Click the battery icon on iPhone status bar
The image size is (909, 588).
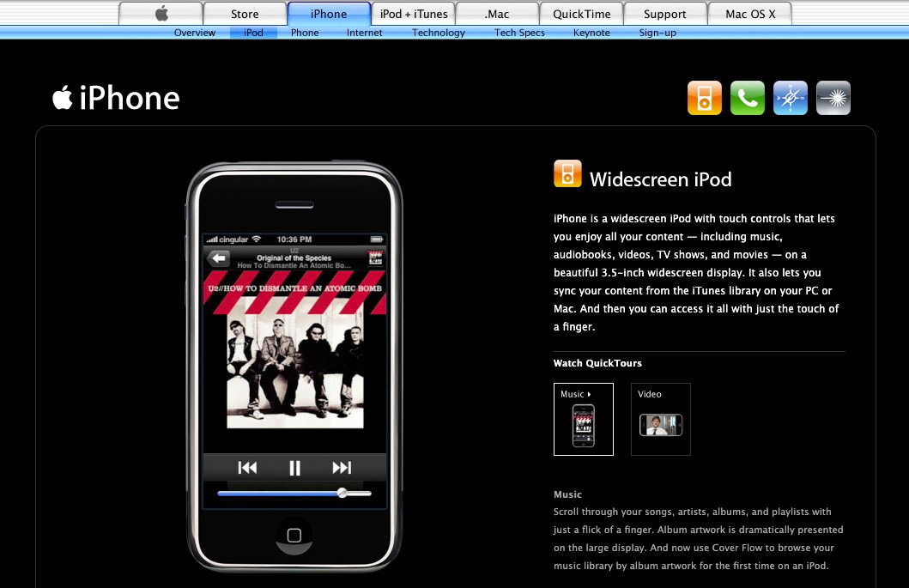point(377,239)
